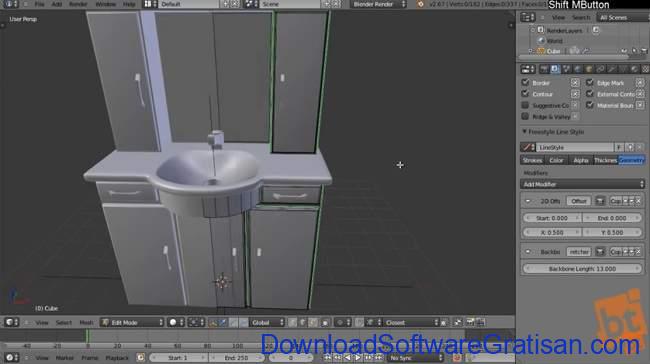Toggle the Ridge & Valley checkbox
The image size is (650, 364).
525,116
